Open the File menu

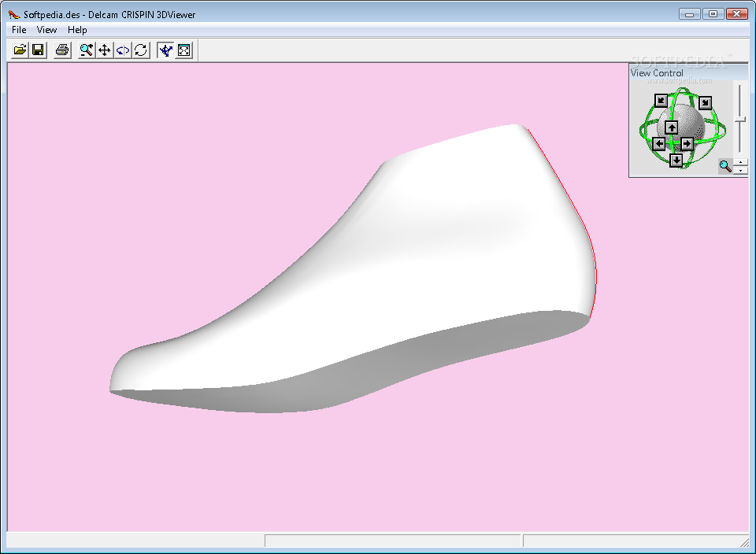19,30
